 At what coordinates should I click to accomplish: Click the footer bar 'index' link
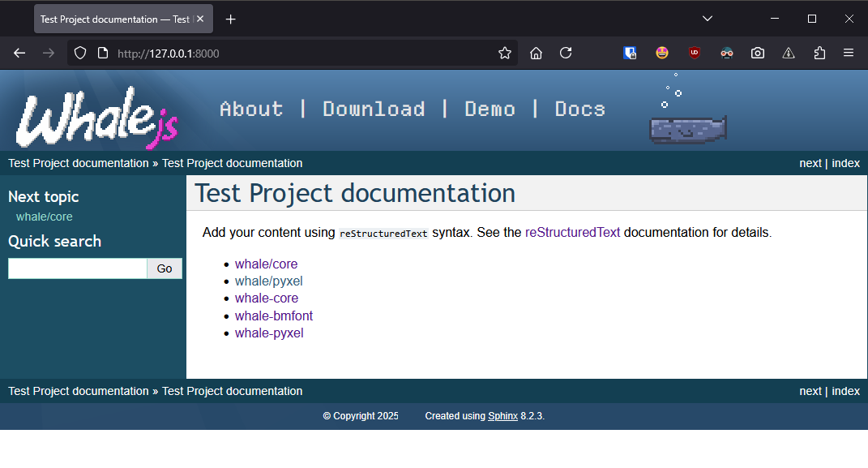click(x=846, y=392)
